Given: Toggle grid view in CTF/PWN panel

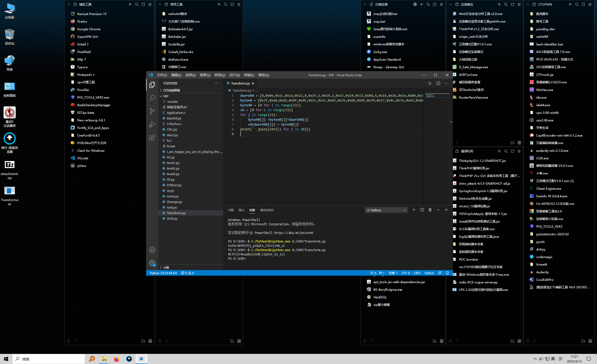Looking at the screenshot, I should (x=590, y=341).
